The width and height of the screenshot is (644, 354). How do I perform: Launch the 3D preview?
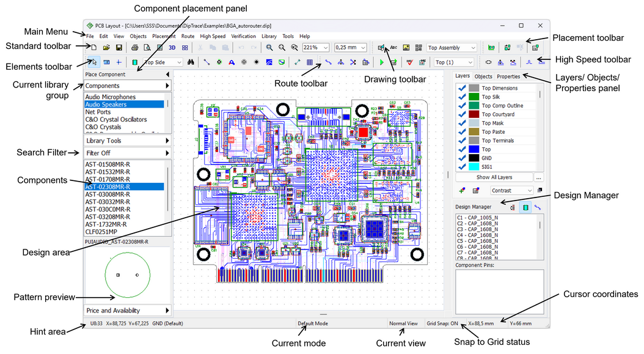tap(172, 48)
